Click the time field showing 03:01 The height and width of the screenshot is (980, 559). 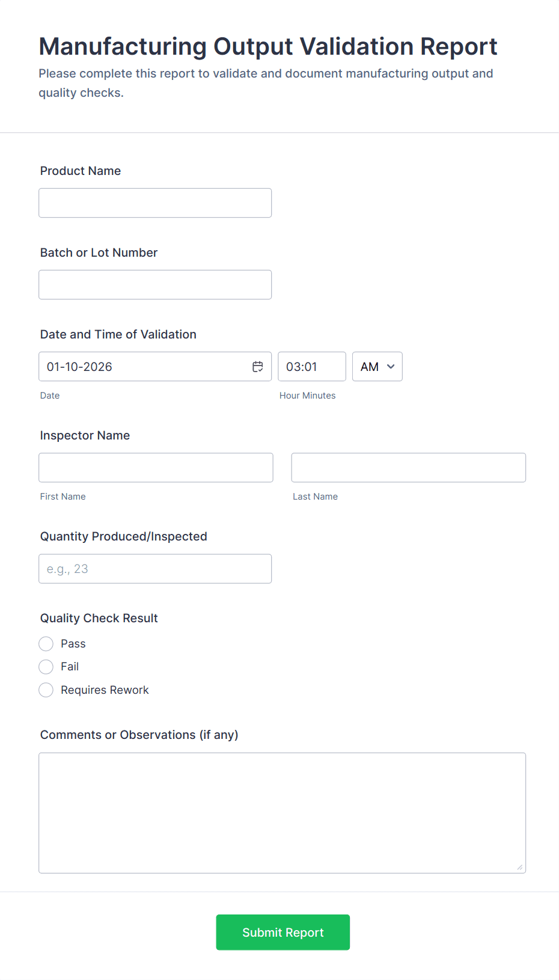311,366
